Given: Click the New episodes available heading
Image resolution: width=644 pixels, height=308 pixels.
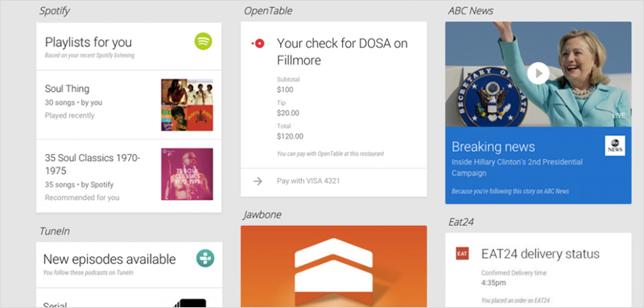Looking at the screenshot, I should [109, 259].
